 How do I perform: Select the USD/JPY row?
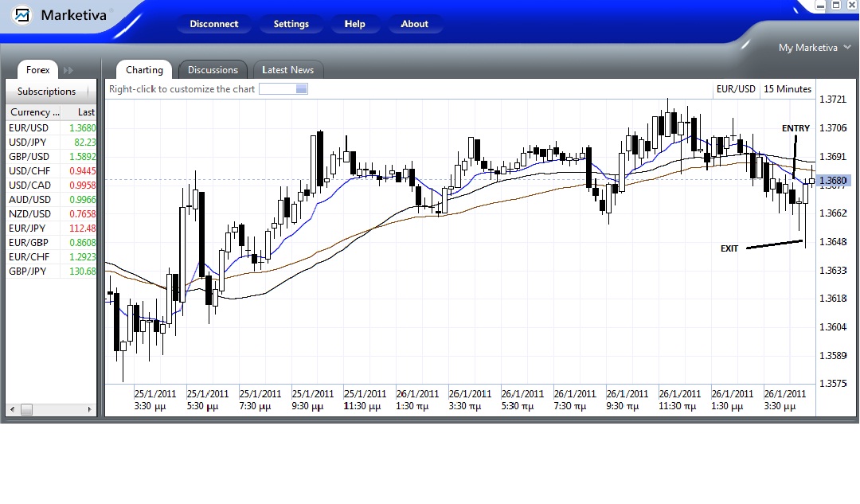pos(52,142)
